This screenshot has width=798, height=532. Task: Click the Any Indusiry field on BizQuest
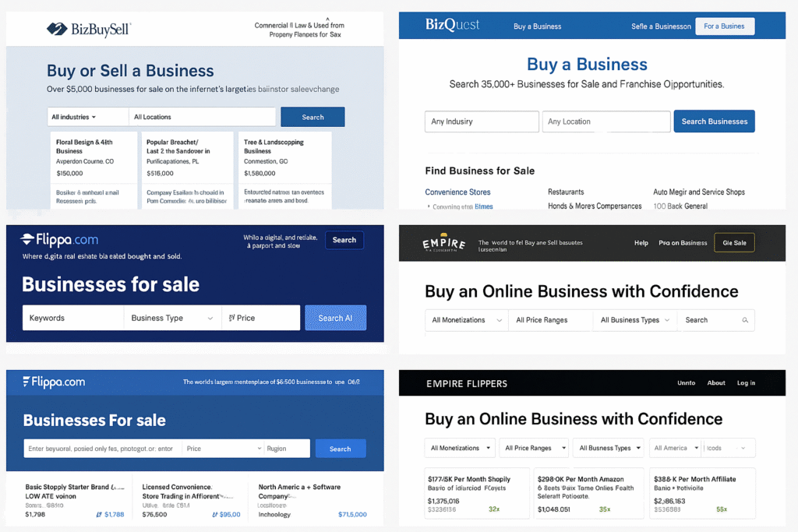click(x=482, y=122)
